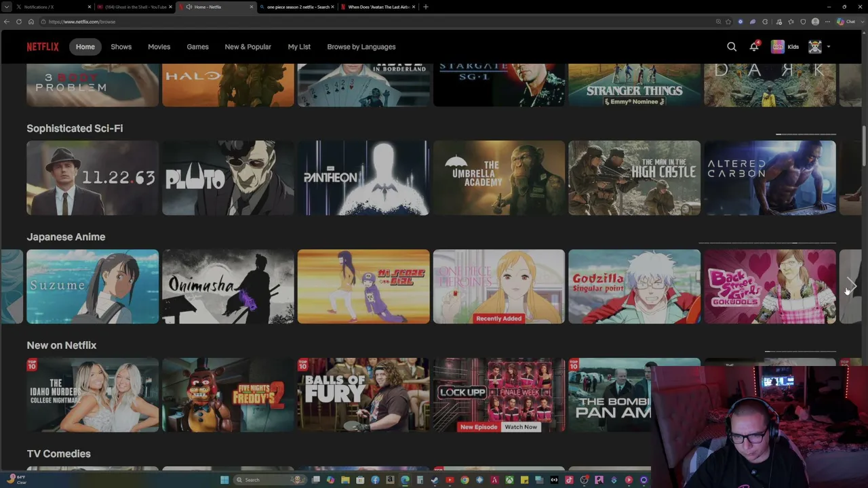868x488 pixels.
Task: Close the Home - Netflix tab
Action: (252, 7)
